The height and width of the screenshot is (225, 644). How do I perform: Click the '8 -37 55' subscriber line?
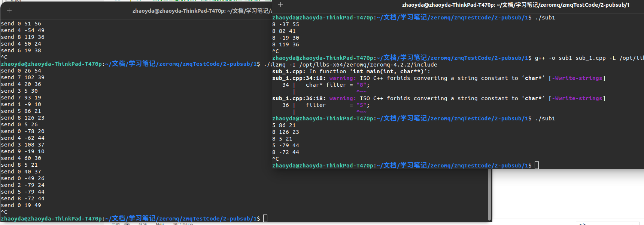[x=286, y=24]
